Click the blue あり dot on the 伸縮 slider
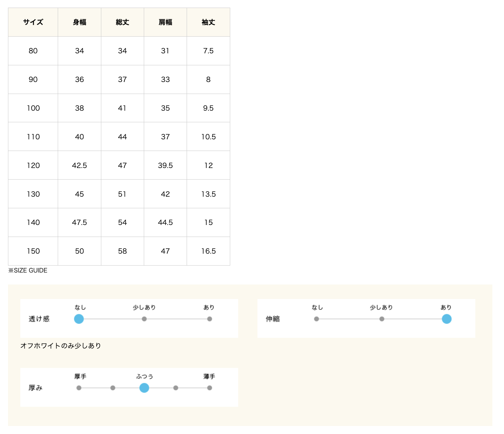 [x=447, y=319]
